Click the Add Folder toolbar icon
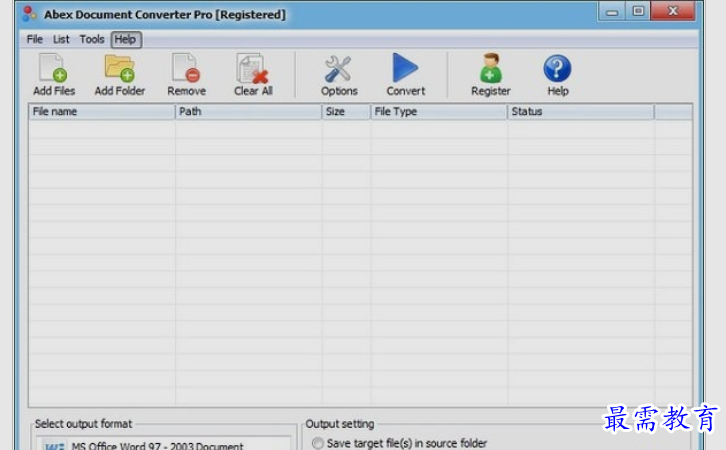Viewport: 726px width, 450px height. (x=119, y=68)
